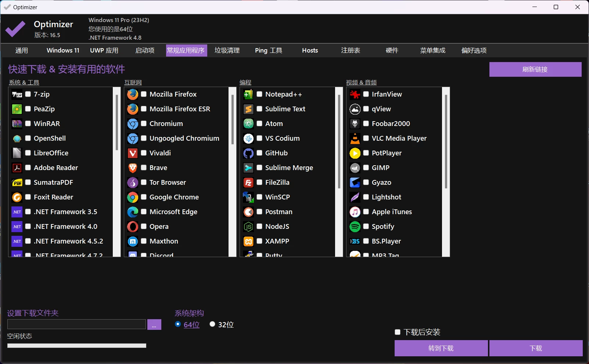Screen dimensions: 589x364
Task: Click the VLC Media Player cone icon
Action: tap(355, 138)
